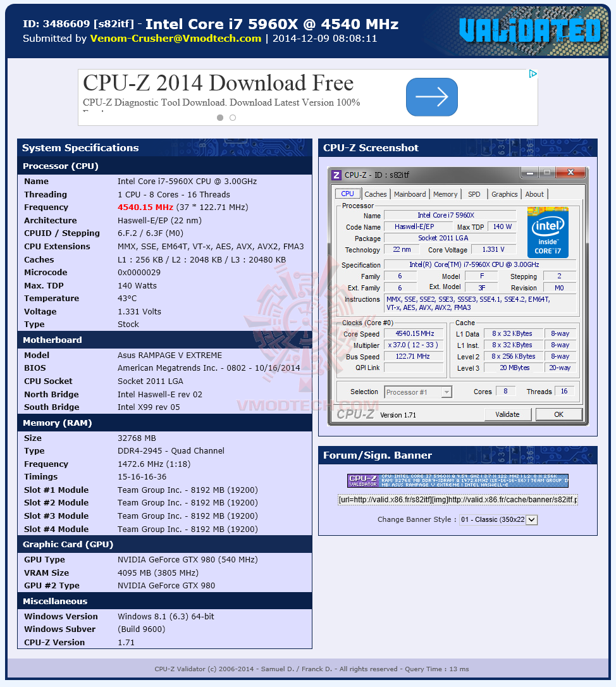Open the Memory tab in CPU-Z
Screen dimensions: 616x687
point(445,194)
